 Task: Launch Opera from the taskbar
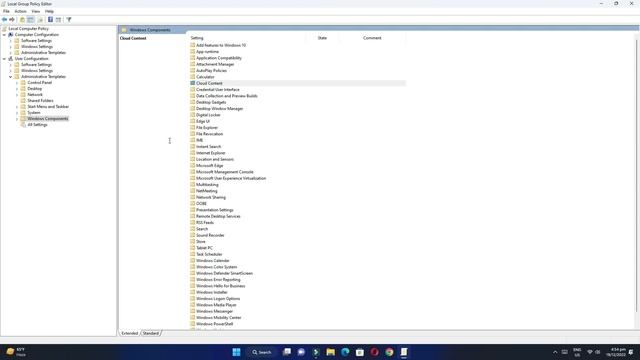(x=374, y=352)
